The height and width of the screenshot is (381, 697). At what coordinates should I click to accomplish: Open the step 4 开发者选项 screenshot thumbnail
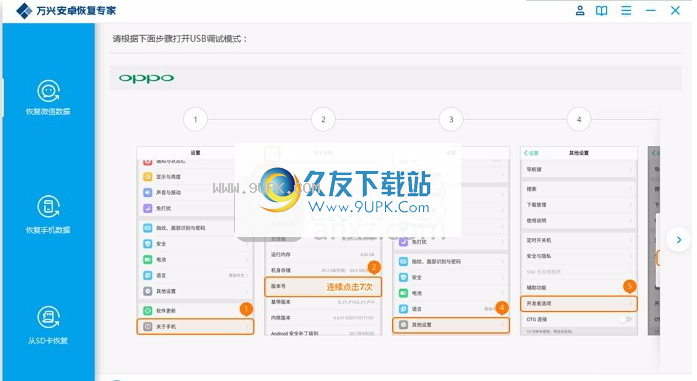[x=579, y=241]
